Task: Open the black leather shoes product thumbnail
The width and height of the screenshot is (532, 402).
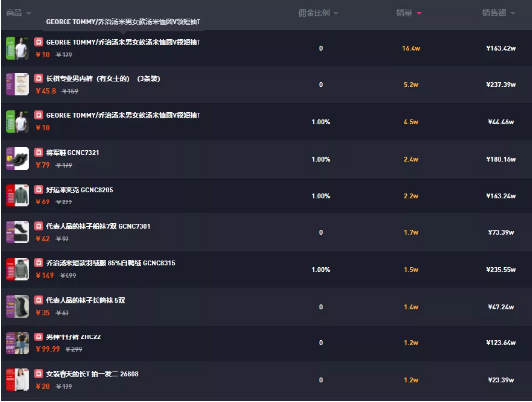Action: pos(17,159)
